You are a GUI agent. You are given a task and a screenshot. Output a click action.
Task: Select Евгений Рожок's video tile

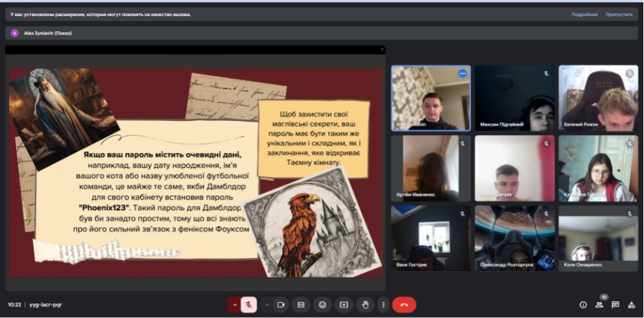(598, 98)
